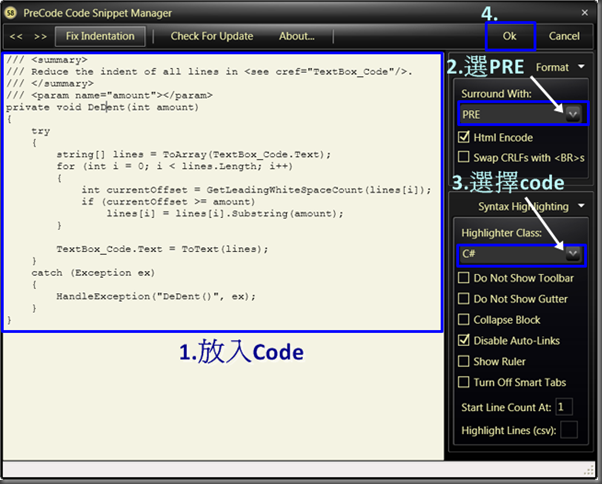
Task: Click the 'lines[i] = lines[i].Substring(amount);' line
Action: [x=225, y=213]
